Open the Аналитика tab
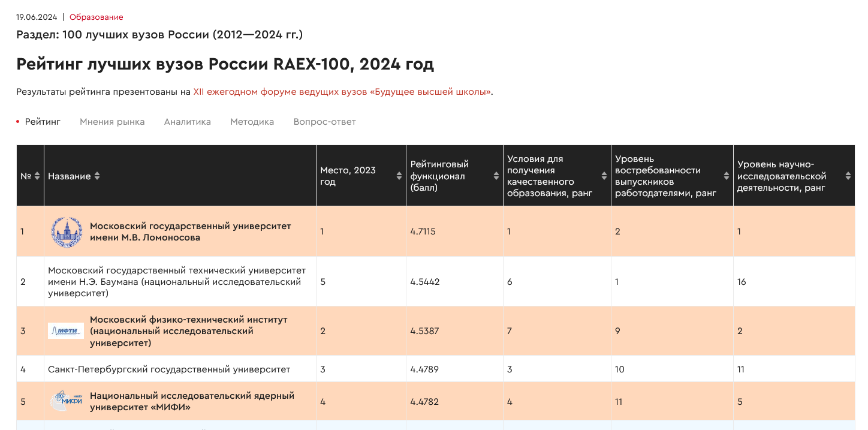 pyautogui.click(x=188, y=122)
